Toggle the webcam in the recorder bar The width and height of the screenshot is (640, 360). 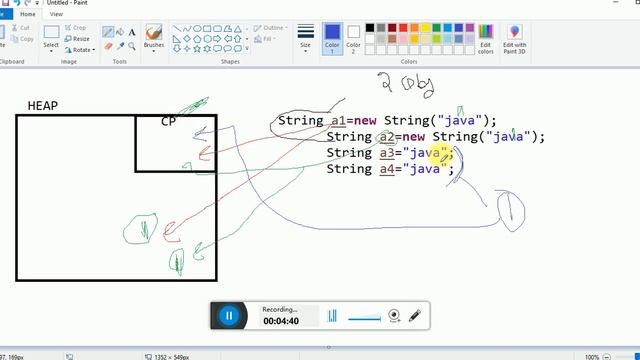pos(394,316)
